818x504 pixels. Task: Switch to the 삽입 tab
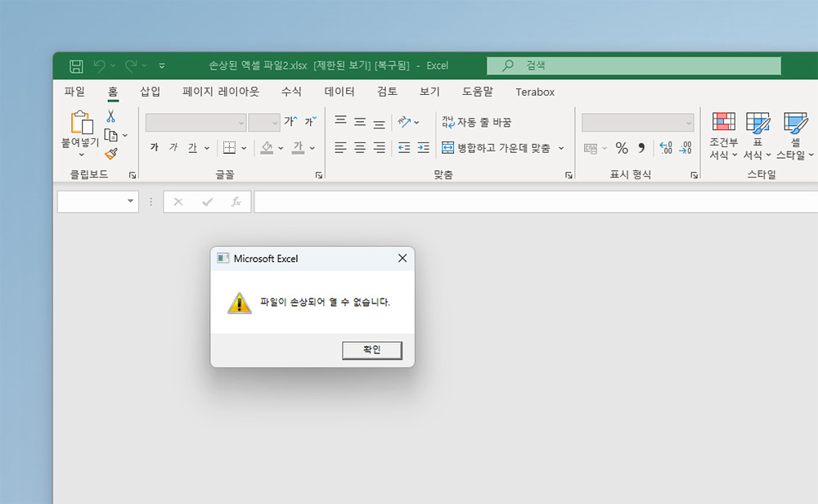coord(151,92)
